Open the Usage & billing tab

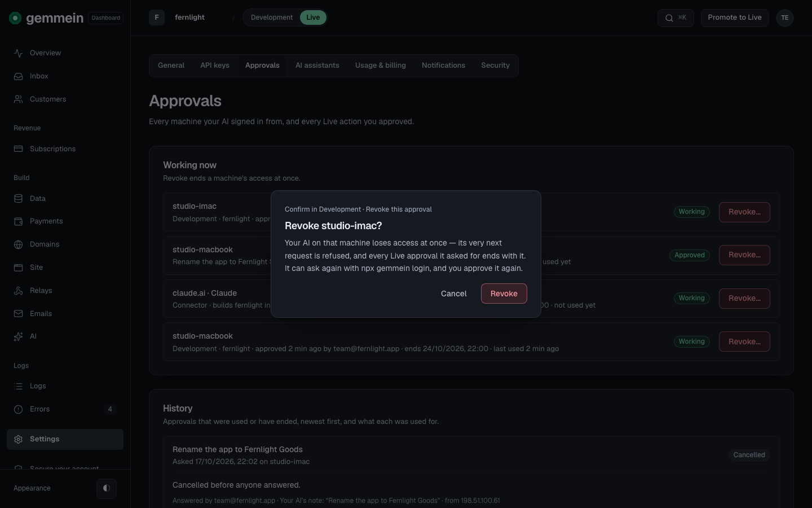click(381, 65)
